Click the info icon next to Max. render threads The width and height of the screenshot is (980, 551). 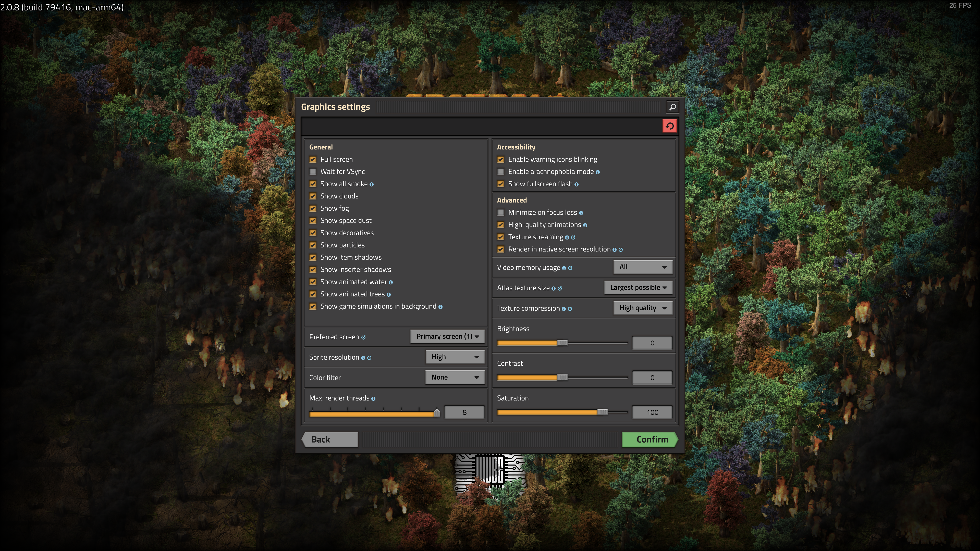[373, 398]
